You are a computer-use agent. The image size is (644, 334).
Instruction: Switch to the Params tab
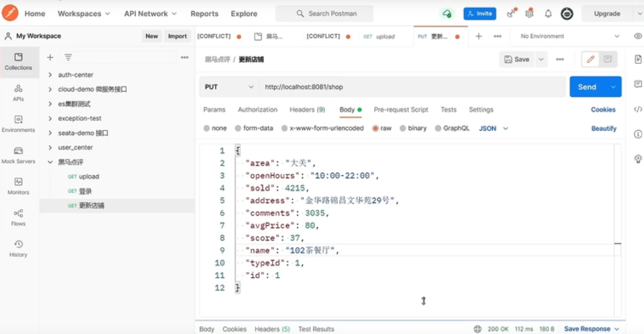(214, 110)
